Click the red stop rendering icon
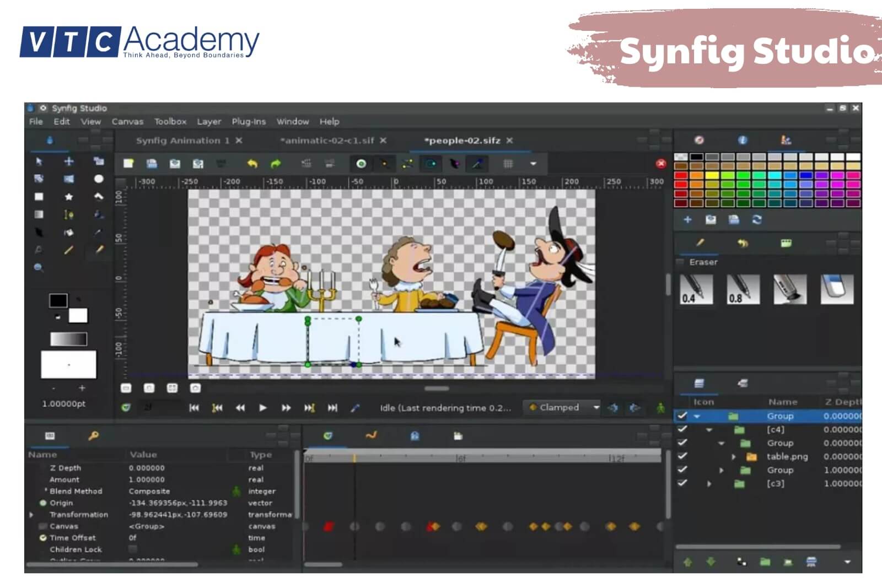The height and width of the screenshot is (588, 882). click(661, 164)
